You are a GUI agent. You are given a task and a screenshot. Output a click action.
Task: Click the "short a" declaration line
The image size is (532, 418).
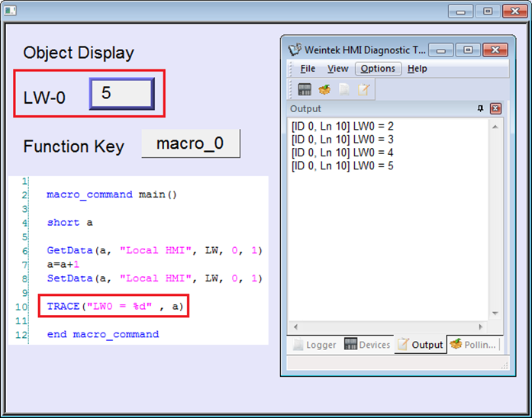click(69, 223)
